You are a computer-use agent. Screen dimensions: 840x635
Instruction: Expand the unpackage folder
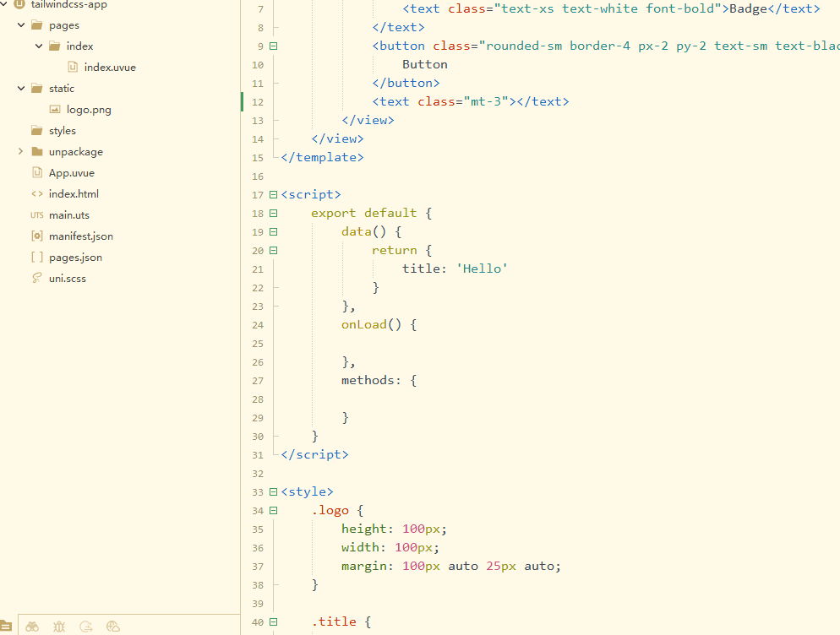pos(21,152)
